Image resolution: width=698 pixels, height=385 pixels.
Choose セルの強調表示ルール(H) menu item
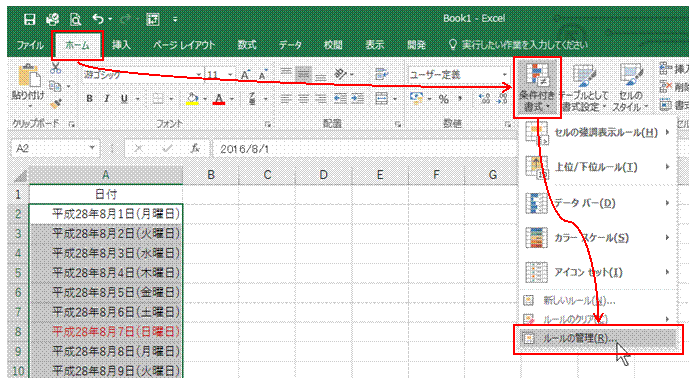coord(598,132)
